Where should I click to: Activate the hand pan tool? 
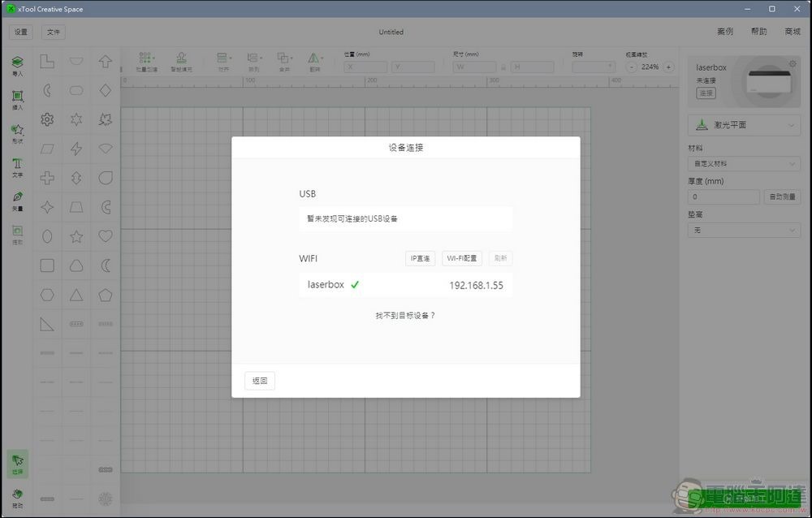coord(18,497)
